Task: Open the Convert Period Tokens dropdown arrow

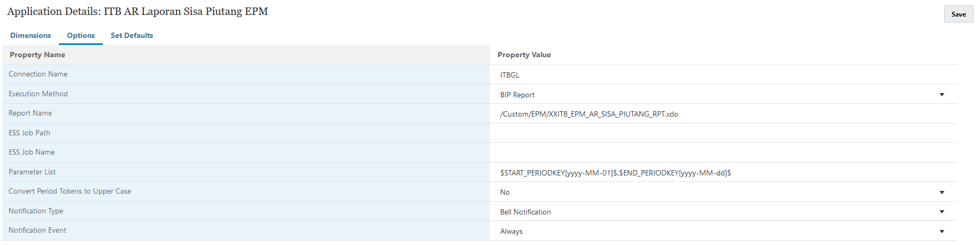Action: (941, 192)
